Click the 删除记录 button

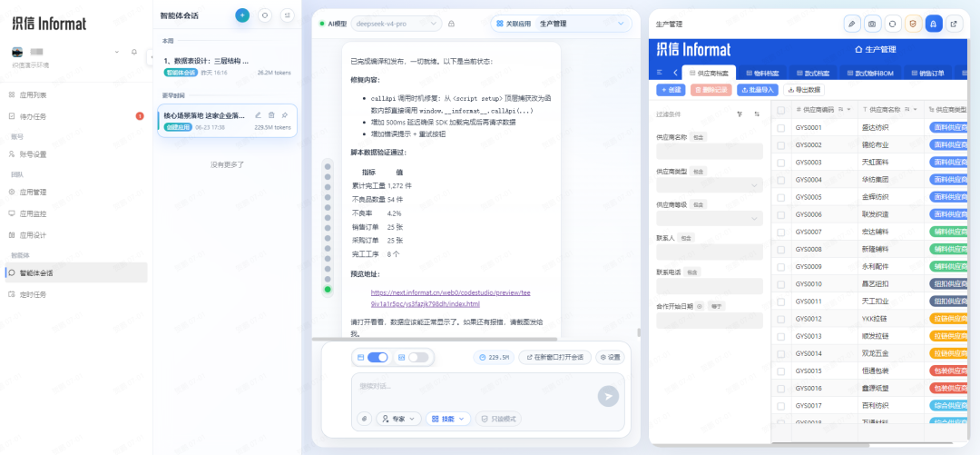pos(711,90)
